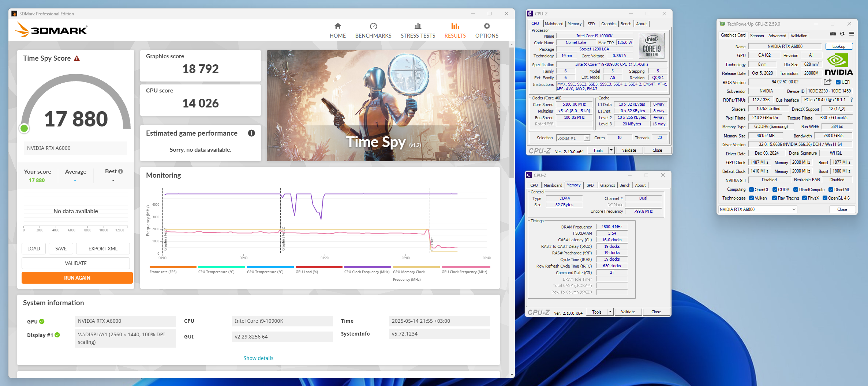Click the 3DMark title bar app icon
The width and height of the screenshot is (868, 386).
pos(14,14)
